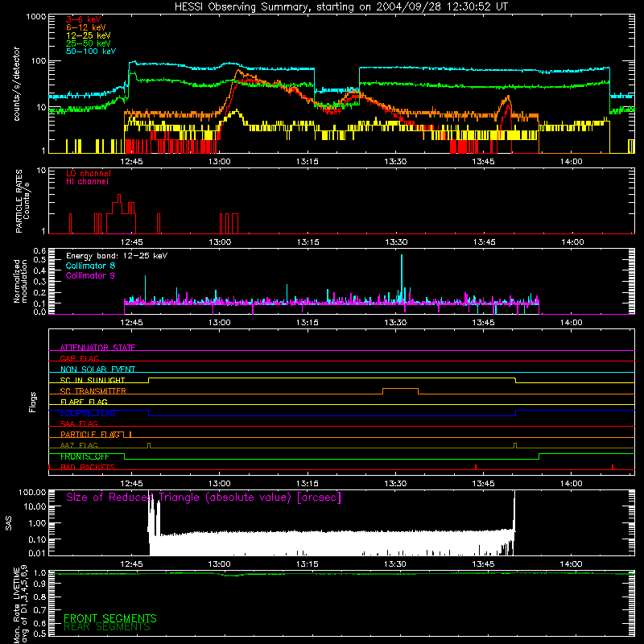
Task: Click the ATTENUATOR STATE flag label
Action: [x=97, y=348]
